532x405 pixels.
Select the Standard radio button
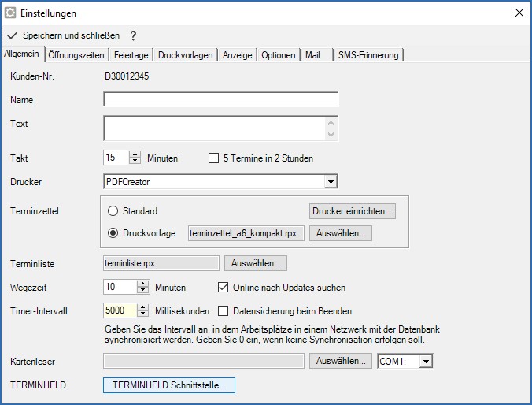tap(113, 211)
